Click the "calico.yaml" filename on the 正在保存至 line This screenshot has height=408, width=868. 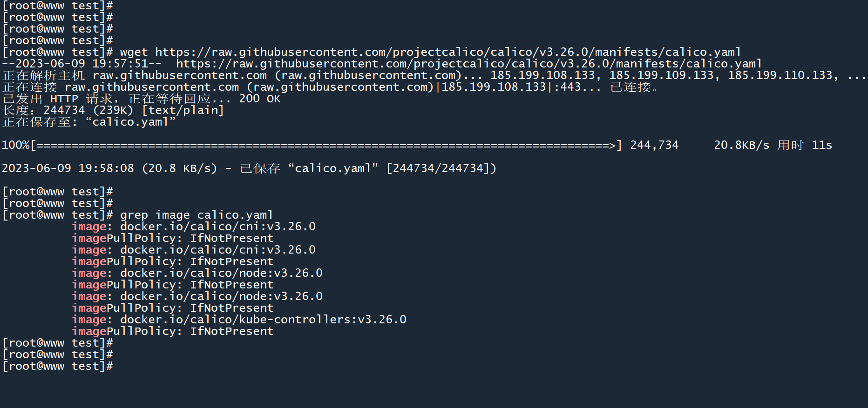click(x=130, y=122)
